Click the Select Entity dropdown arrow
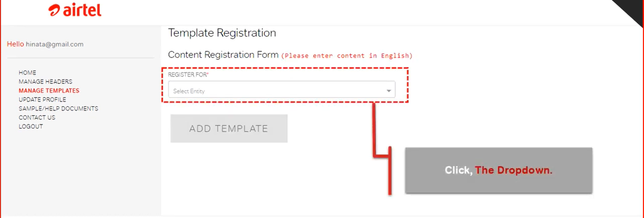 click(389, 91)
